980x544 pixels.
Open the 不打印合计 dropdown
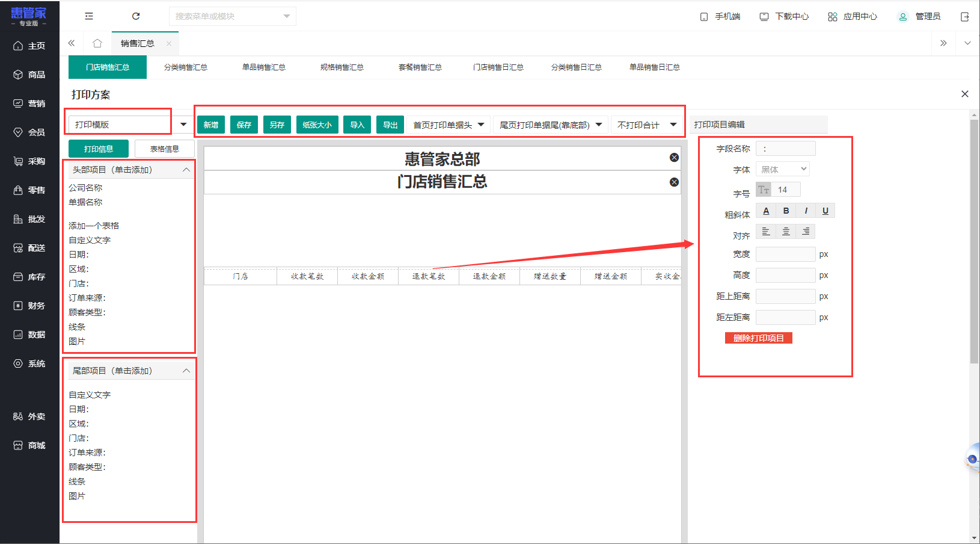[647, 125]
